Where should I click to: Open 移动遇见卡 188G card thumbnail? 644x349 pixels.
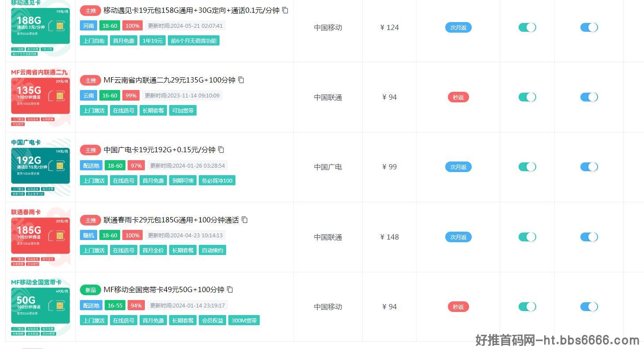[x=41, y=27]
